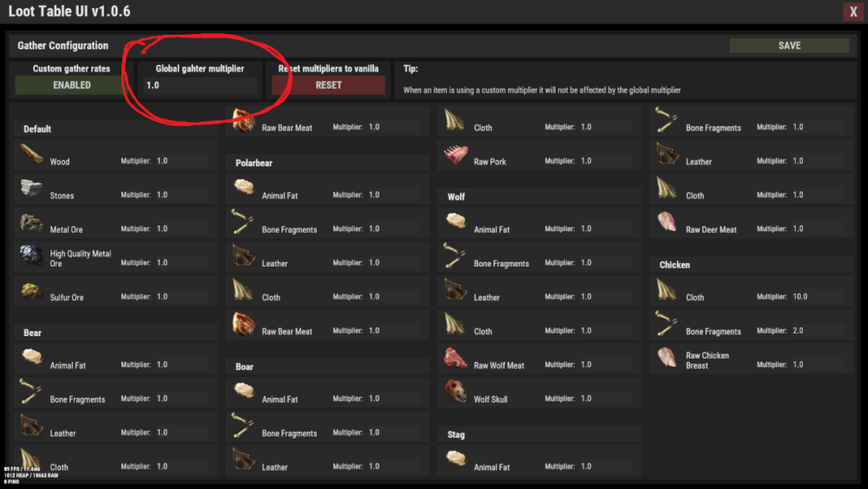Click the Raw Wolf Meat icon

click(x=456, y=358)
